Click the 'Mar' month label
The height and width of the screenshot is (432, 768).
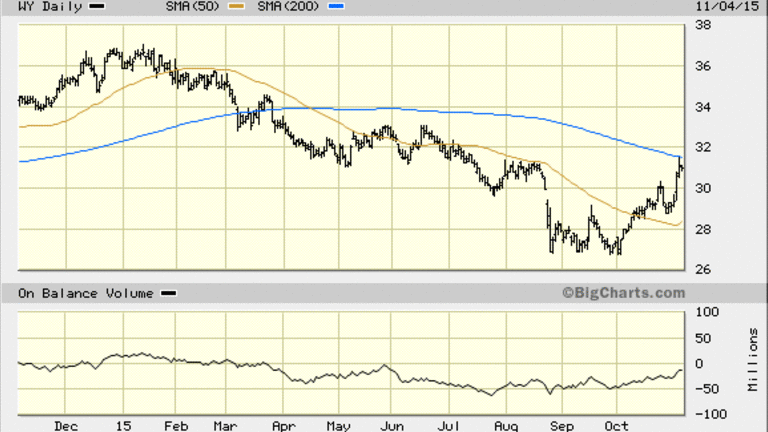click(x=225, y=426)
